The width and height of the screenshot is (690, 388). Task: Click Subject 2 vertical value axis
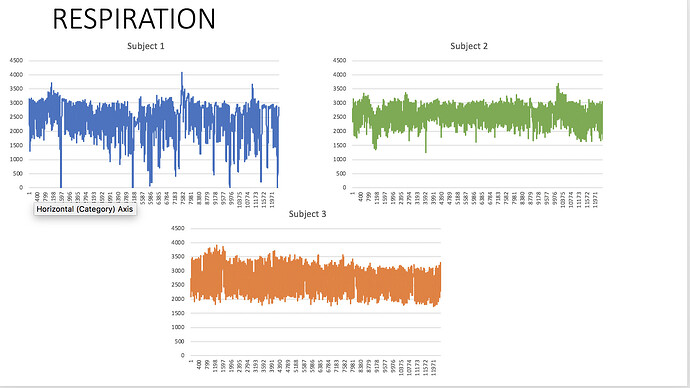click(340, 124)
